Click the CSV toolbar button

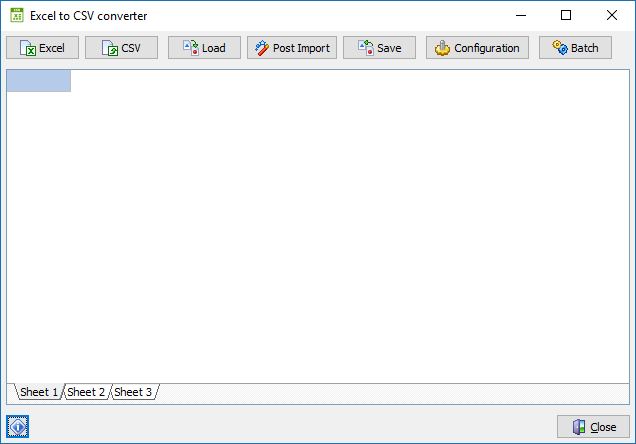(x=121, y=48)
